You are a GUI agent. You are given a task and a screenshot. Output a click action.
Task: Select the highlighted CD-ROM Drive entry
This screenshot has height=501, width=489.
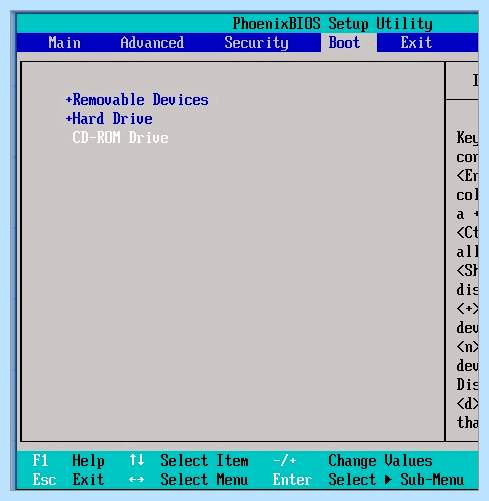click(x=120, y=137)
